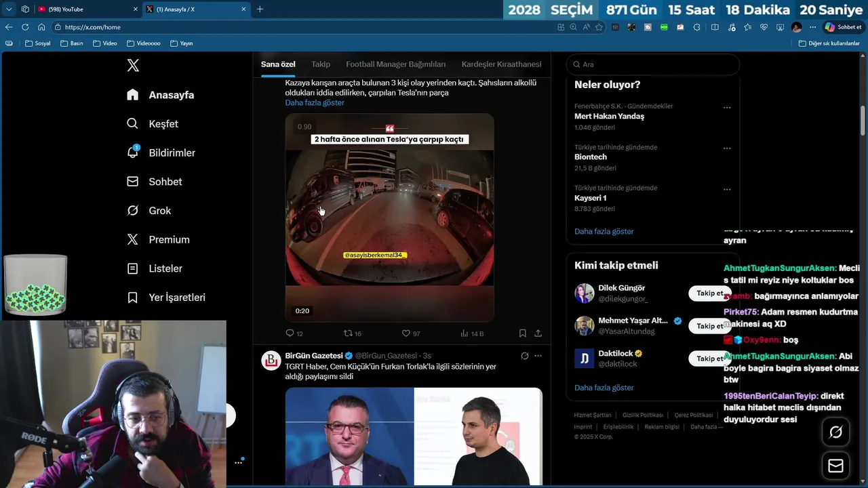
Task: Select Football Manager Bağımlıları tab
Action: [396, 64]
